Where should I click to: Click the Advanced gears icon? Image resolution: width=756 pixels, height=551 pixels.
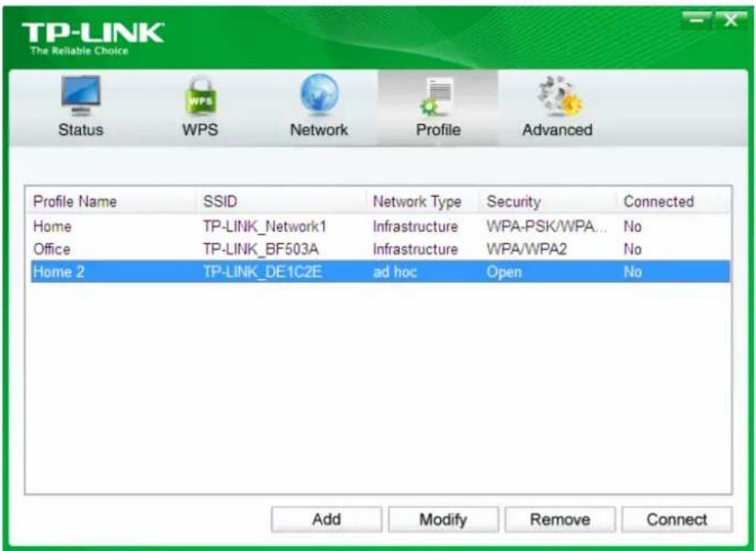pyautogui.click(x=559, y=96)
